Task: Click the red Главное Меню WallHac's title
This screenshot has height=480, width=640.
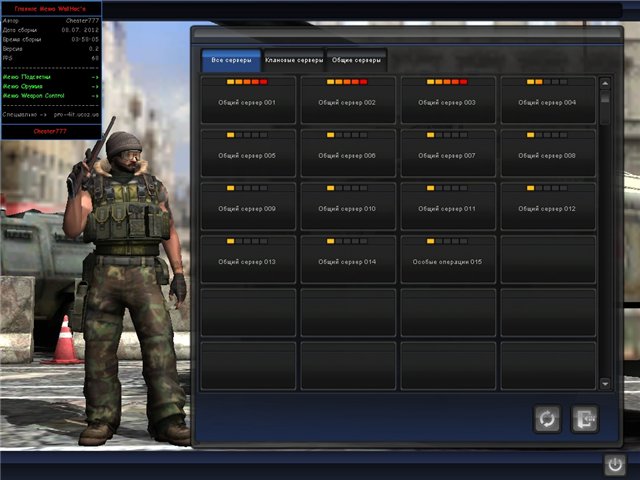Action: click(x=50, y=9)
